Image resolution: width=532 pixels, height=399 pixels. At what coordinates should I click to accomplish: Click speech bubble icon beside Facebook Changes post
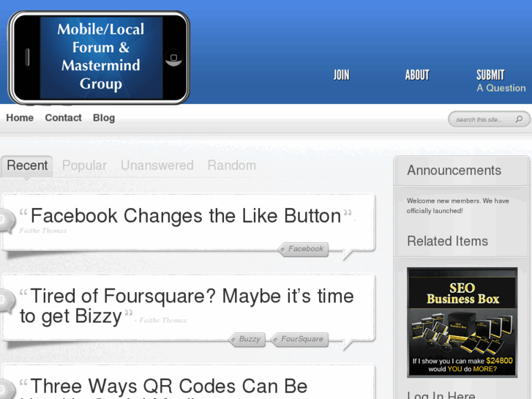[x=7, y=220]
